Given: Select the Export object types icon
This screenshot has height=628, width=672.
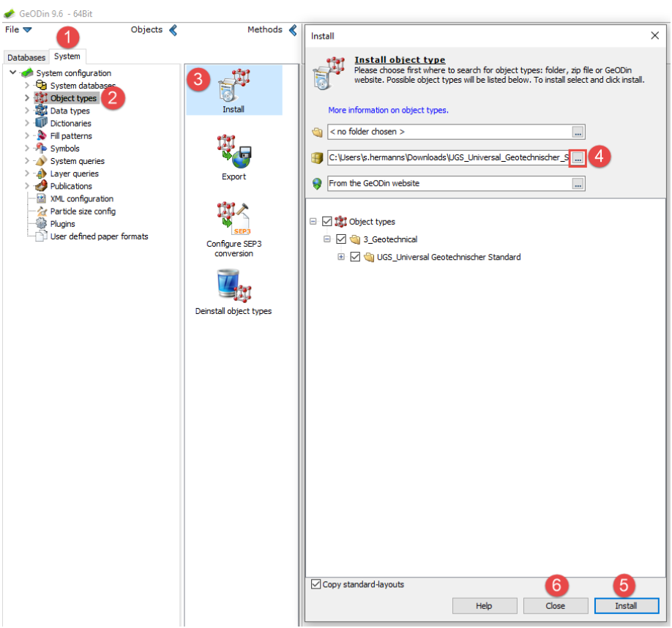Looking at the screenshot, I should click(234, 152).
